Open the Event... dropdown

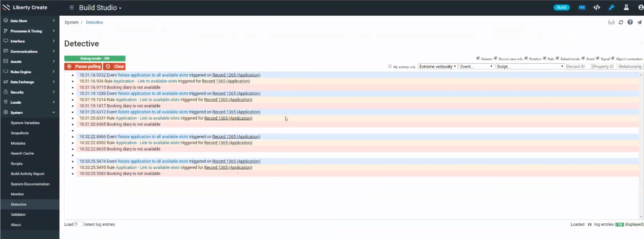pyautogui.click(x=477, y=67)
